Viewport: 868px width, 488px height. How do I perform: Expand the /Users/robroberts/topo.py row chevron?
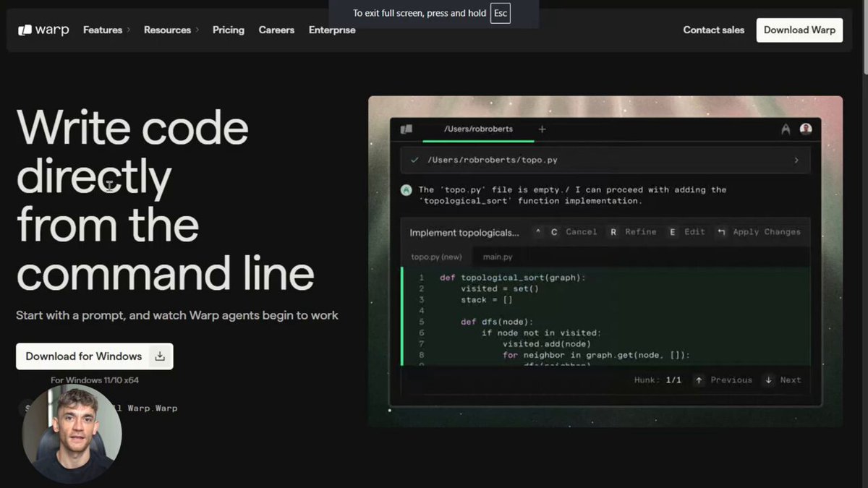coord(796,160)
